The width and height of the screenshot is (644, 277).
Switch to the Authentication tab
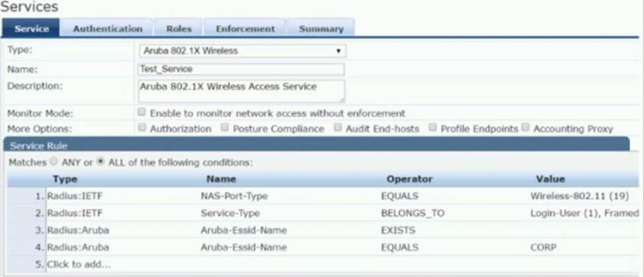107,28
